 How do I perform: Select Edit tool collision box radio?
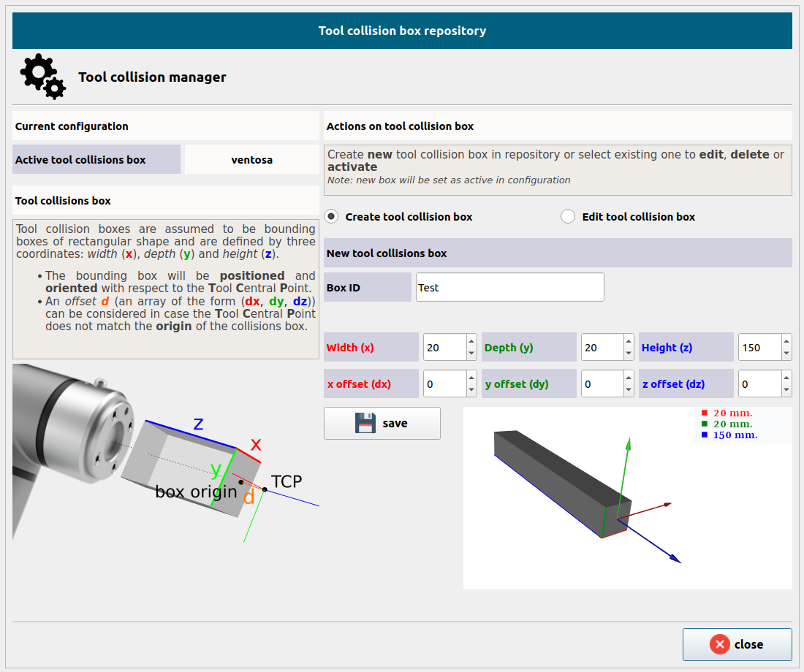pos(568,216)
